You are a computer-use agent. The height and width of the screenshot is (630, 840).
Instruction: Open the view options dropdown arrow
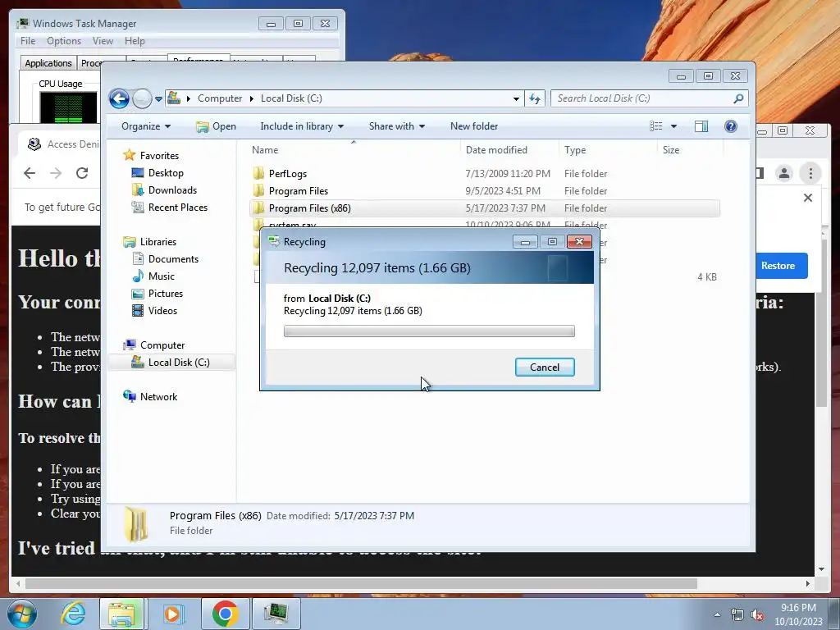pos(674,126)
